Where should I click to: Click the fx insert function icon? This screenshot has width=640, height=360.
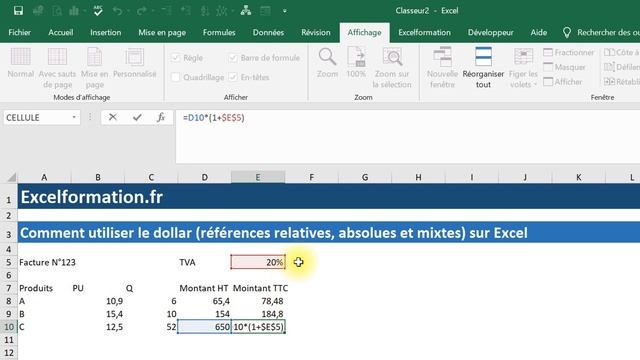point(161,118)
